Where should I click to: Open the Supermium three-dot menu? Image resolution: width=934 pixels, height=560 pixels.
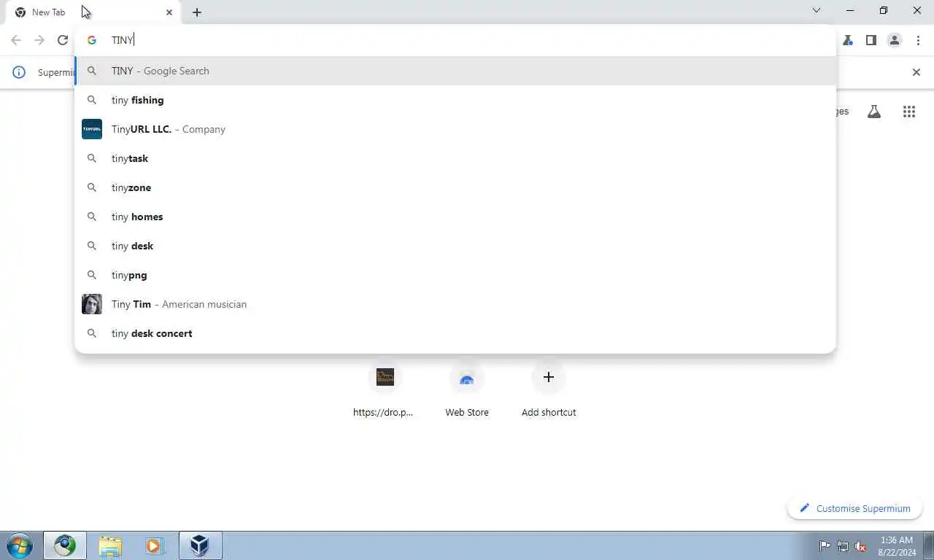tap(918, 40)
